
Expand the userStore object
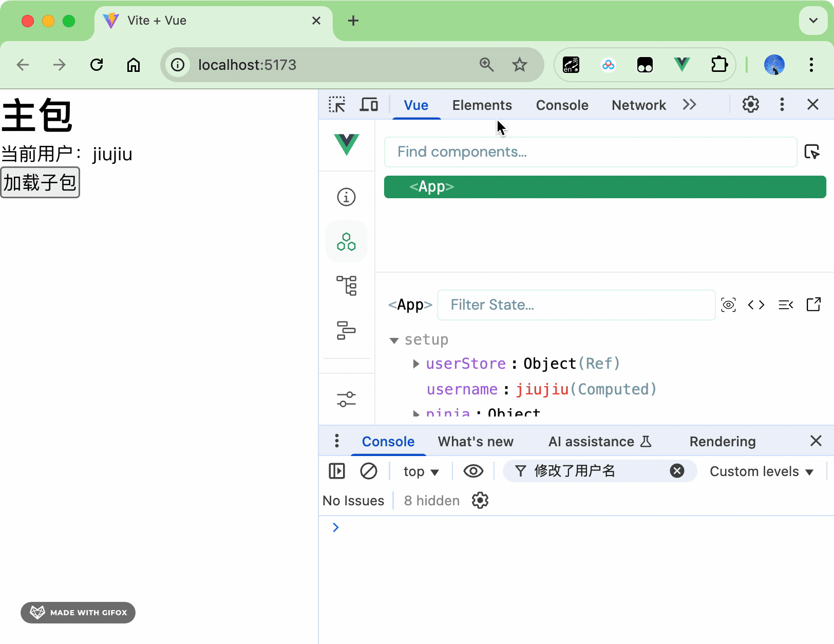point(416,364)
